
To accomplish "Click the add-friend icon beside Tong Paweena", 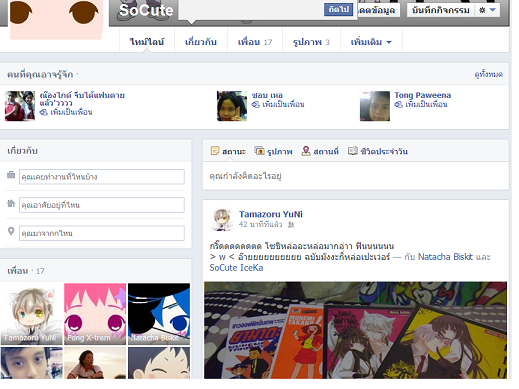I will pyautogui.click(x=399, y=104).
